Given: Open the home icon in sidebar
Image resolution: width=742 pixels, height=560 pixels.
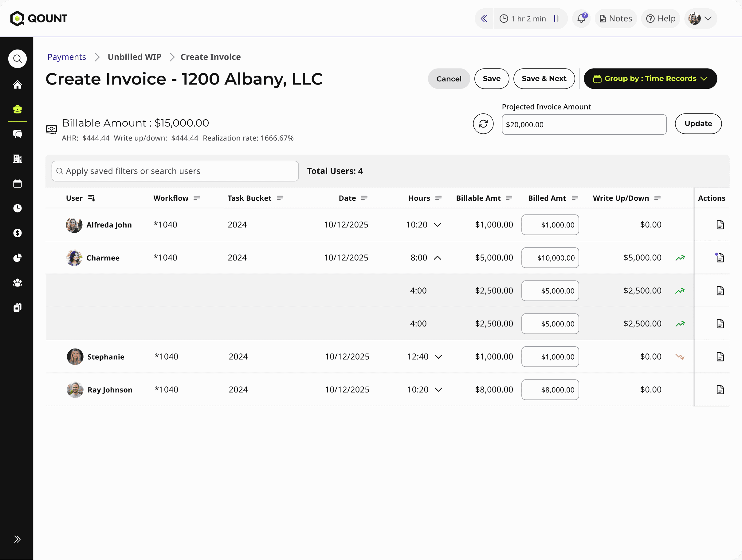Looking at the screenshot, I should [18, 85].
